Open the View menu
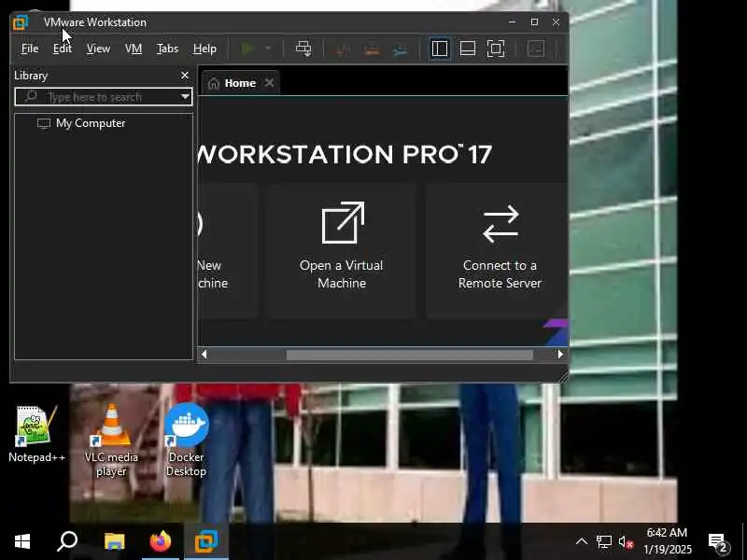This screenshot has width=747, height=560. click(98, 49)
